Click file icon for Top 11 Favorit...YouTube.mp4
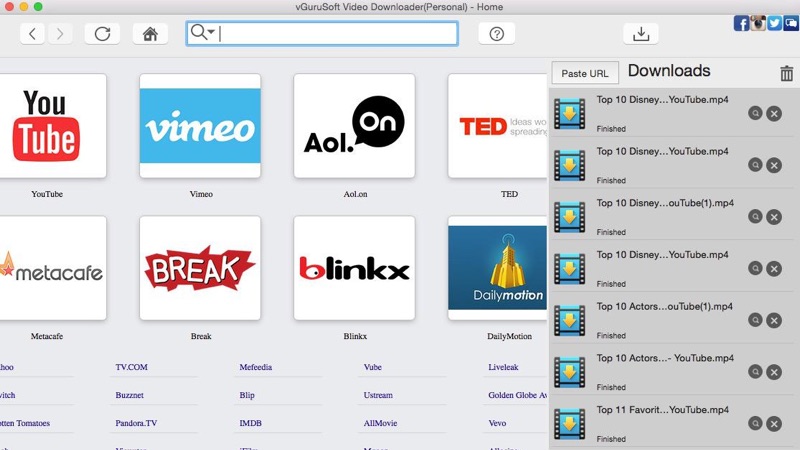 [x=569, y=423]
